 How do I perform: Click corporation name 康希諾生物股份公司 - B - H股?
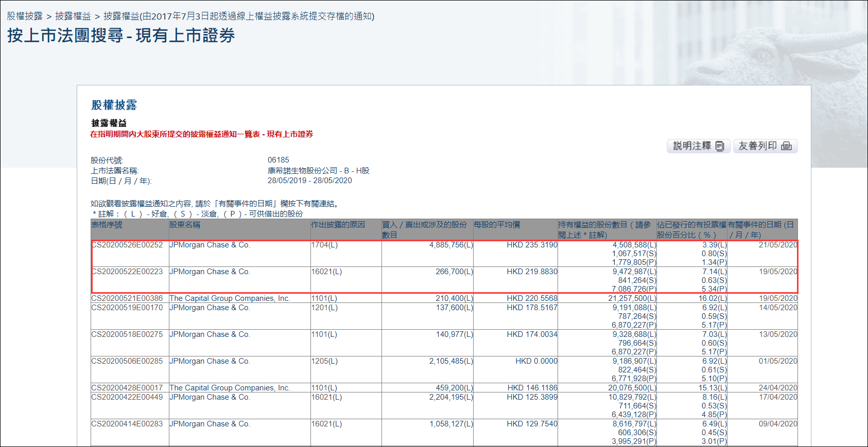319,171
